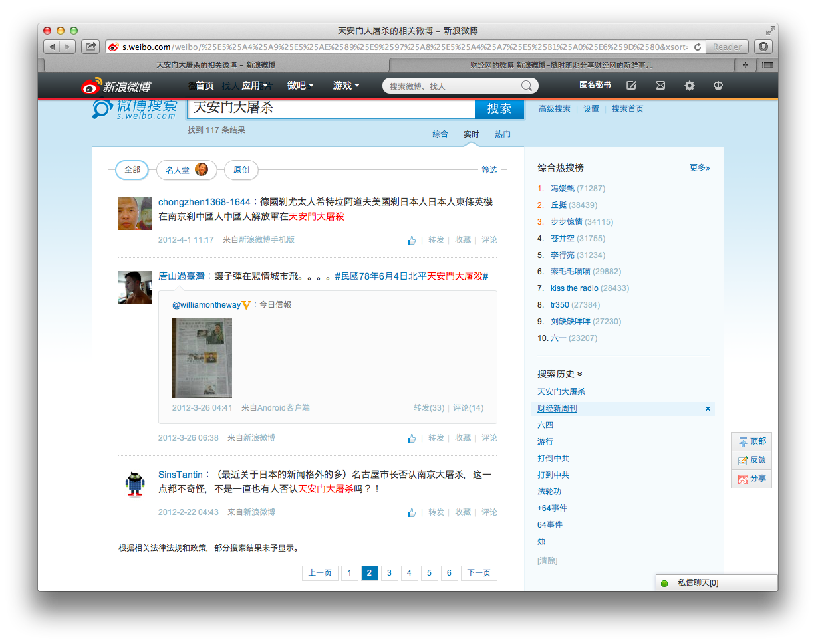Select the 原创 filter
The image size is (816, 644).
(241, 170)
